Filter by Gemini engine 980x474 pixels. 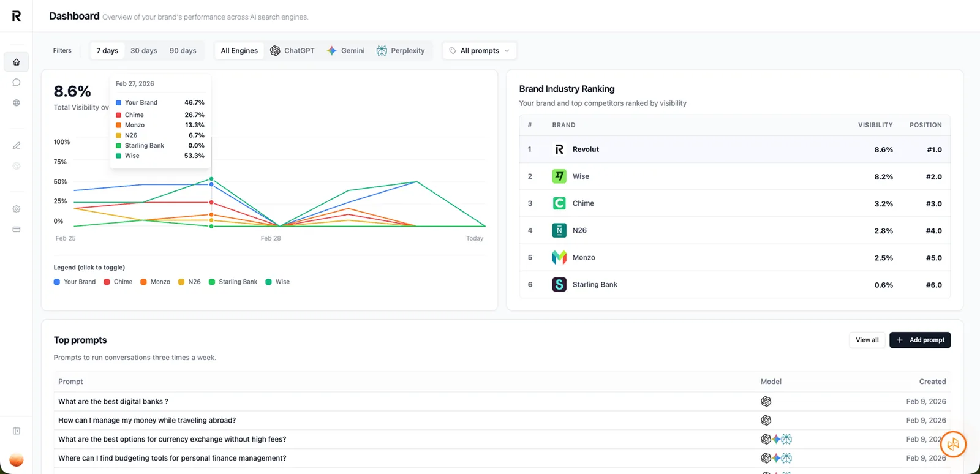pyautogui.click(x=346, y=51)
